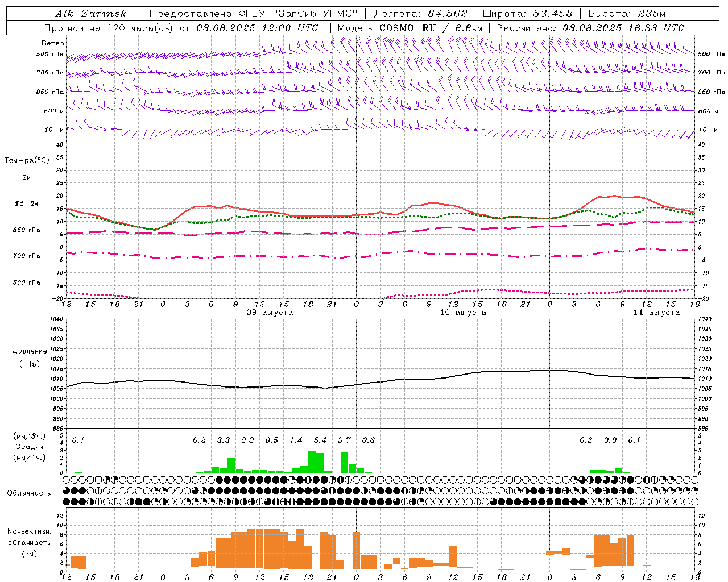The width and height of the screenshot is (728, 582).
Task: Click the 0.6 three-hour precipitation value
Action: [369, 440]
